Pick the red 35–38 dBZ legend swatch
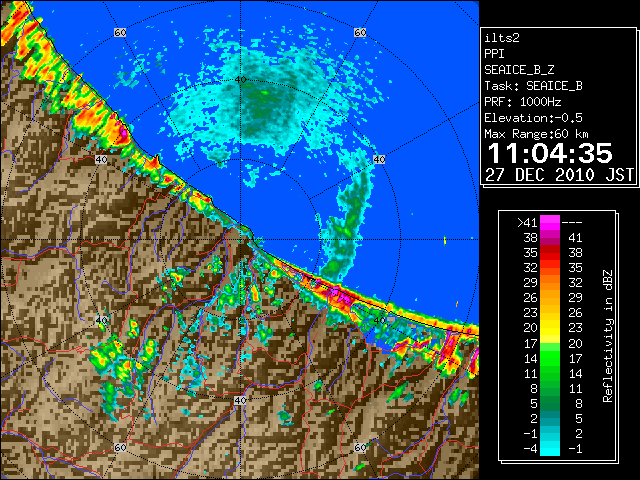 point(550,253)
